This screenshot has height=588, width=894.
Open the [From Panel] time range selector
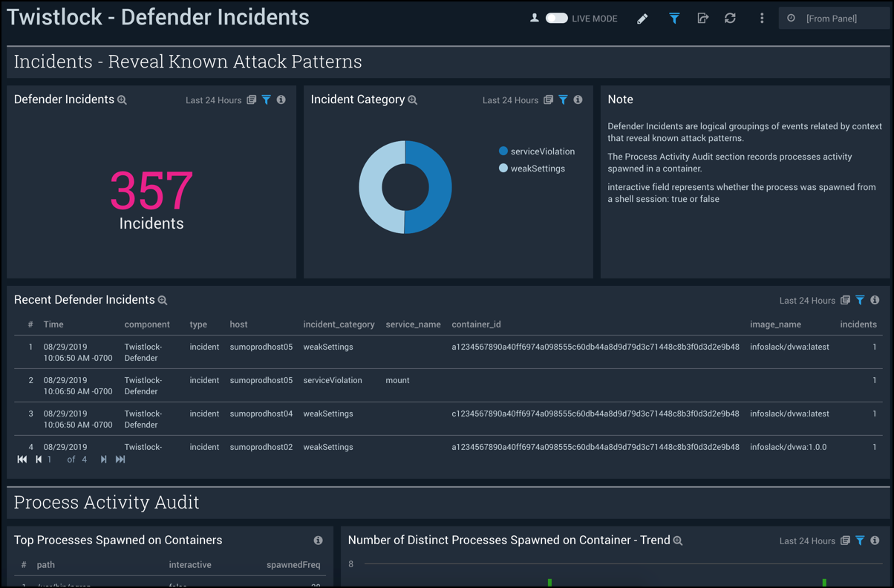click(833, 17)
